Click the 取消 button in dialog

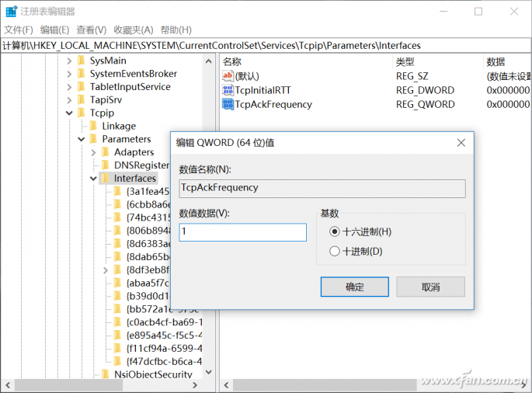(430, 287)
